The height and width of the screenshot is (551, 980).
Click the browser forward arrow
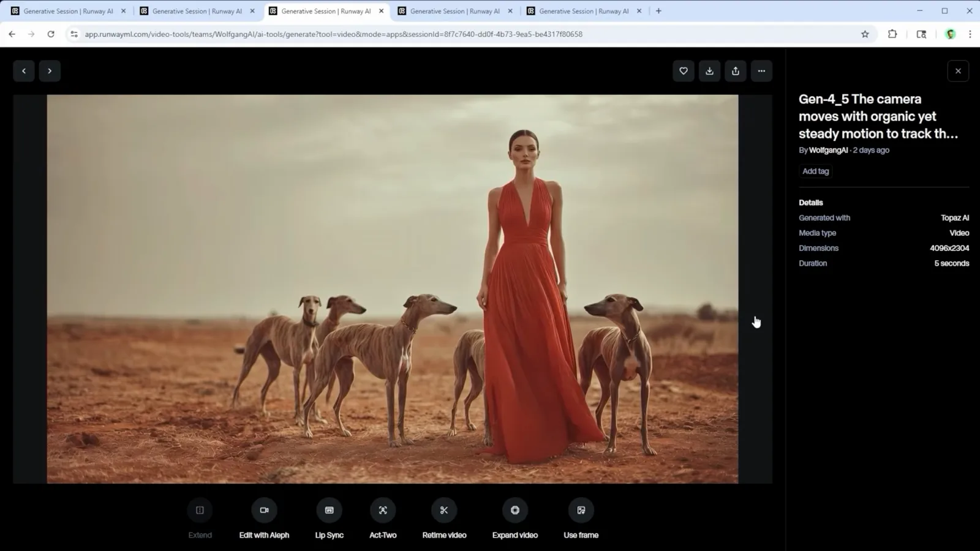[x=31, y=34]
